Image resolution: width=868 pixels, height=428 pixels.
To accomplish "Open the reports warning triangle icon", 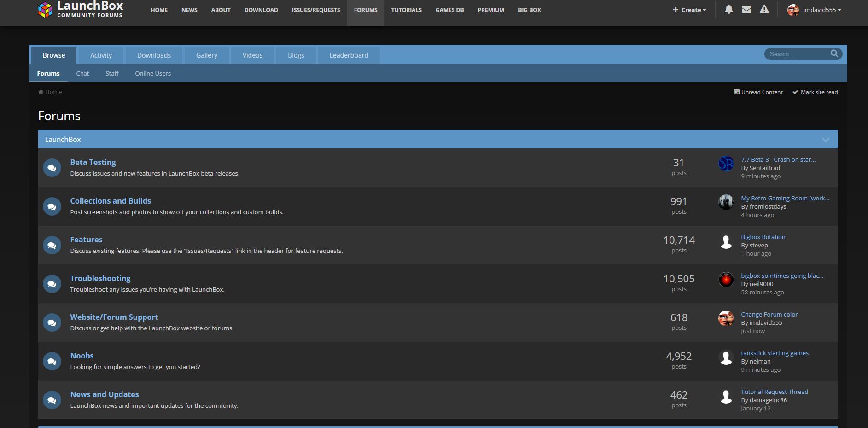I will point(764,9).
